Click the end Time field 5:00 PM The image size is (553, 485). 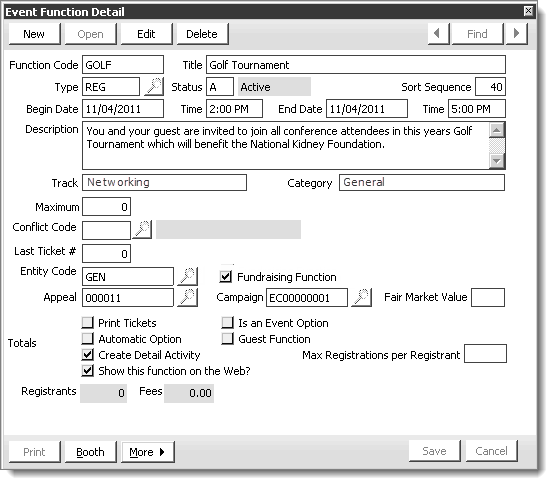point(477,109)
